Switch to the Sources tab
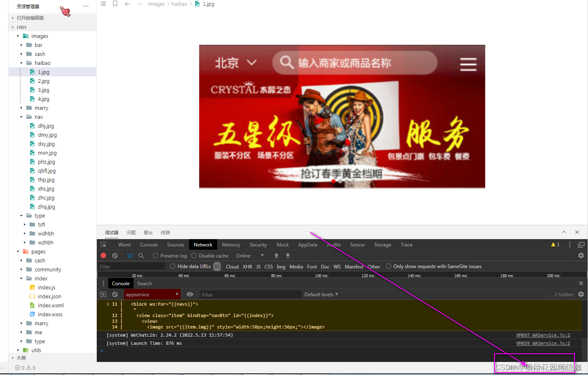The height and width of the screenshot is (375, 588). coord(175,244)
